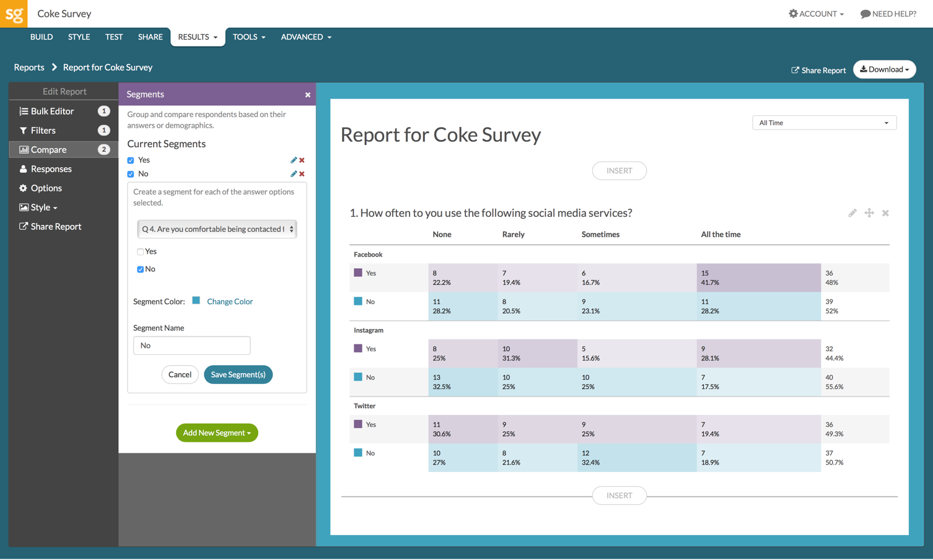Screen dimensions: 933x560
Task: Click the edit pencil icon for question 1
Action: pyautogui.click(x=852, y=213)
